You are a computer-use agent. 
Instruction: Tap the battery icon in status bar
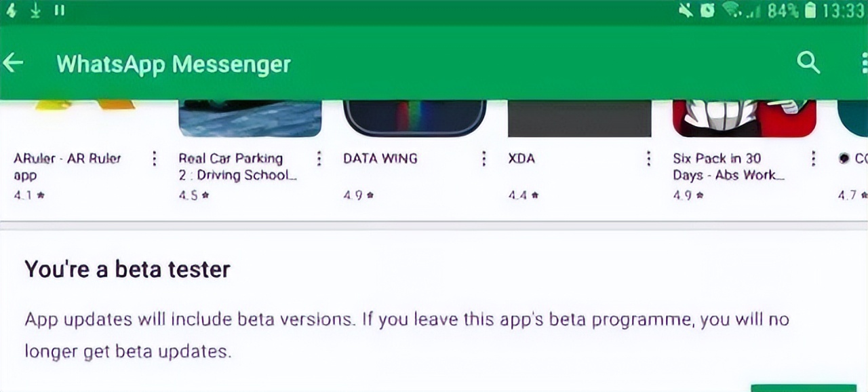coord(810,12)
